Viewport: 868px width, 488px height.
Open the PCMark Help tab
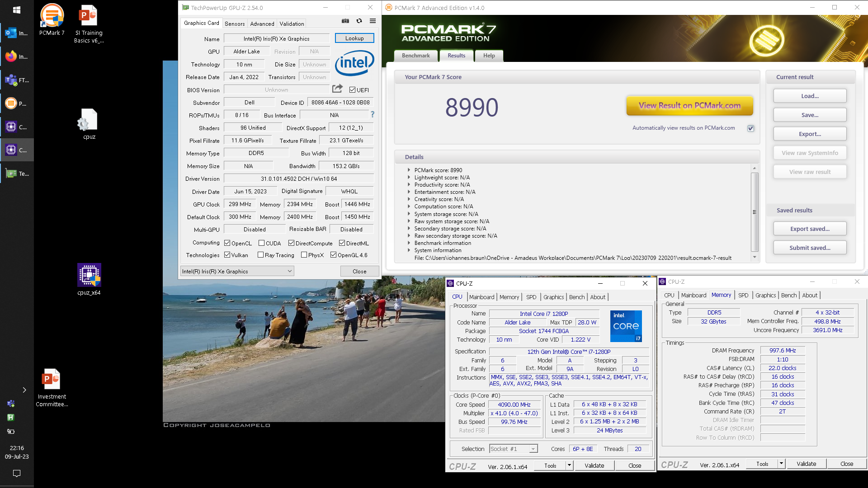click(x=489, y=56)
